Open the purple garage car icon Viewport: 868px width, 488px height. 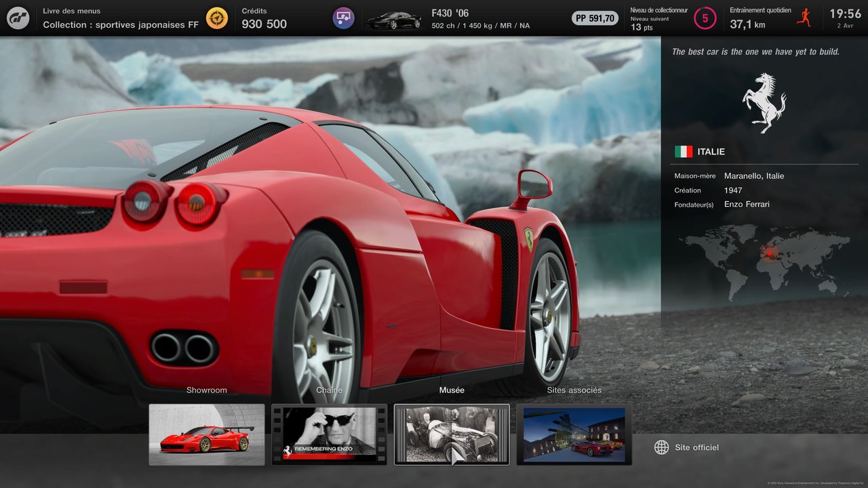(x=344, y=18)
